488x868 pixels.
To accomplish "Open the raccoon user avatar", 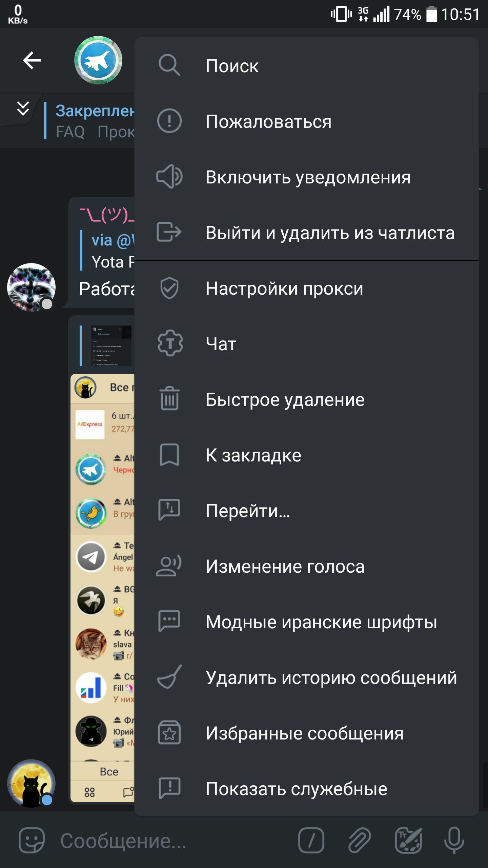I will pos(31,287).
